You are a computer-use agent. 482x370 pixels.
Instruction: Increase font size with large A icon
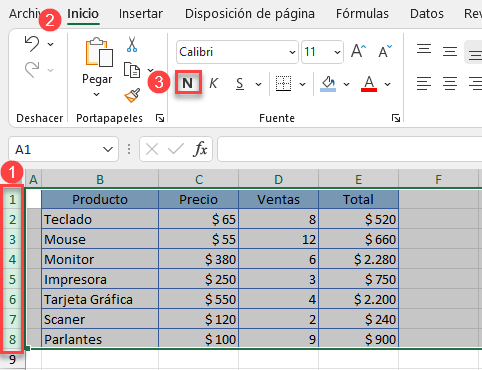coord(359,51)
